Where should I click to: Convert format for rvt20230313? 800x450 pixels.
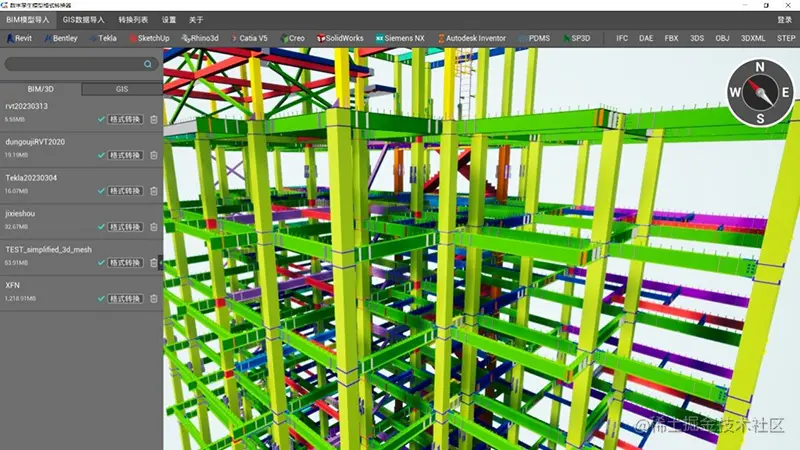[125, 119]
